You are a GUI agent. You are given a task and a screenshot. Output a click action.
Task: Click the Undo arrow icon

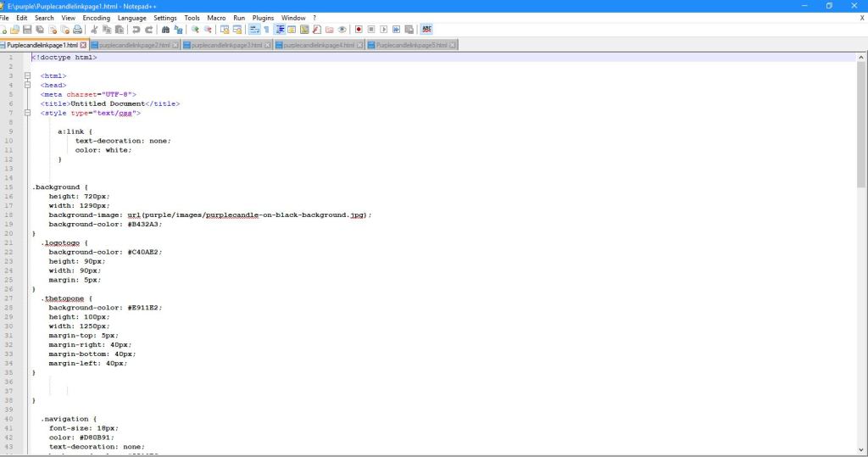[136, 29]
